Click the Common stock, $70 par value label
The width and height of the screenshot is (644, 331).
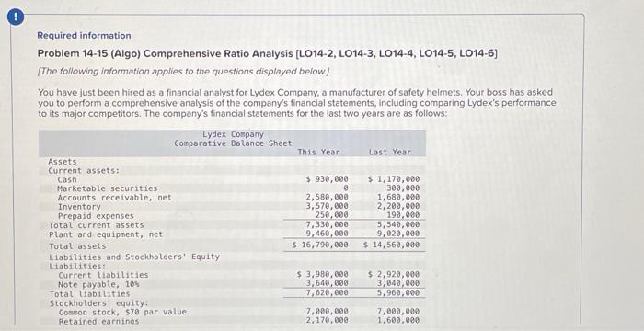coord(122,312)
